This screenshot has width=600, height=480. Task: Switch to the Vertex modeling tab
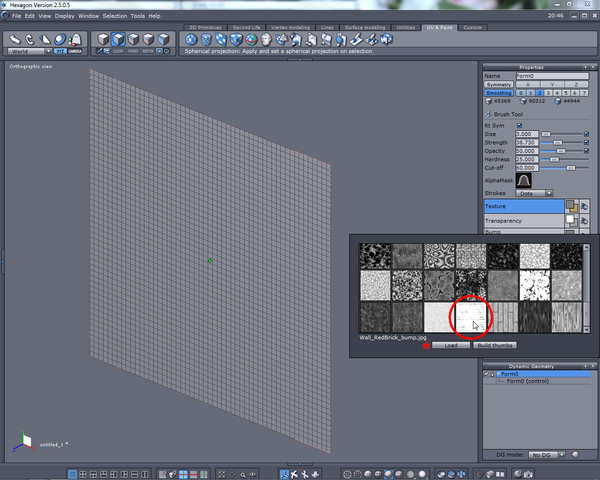(x=290, y=26)
